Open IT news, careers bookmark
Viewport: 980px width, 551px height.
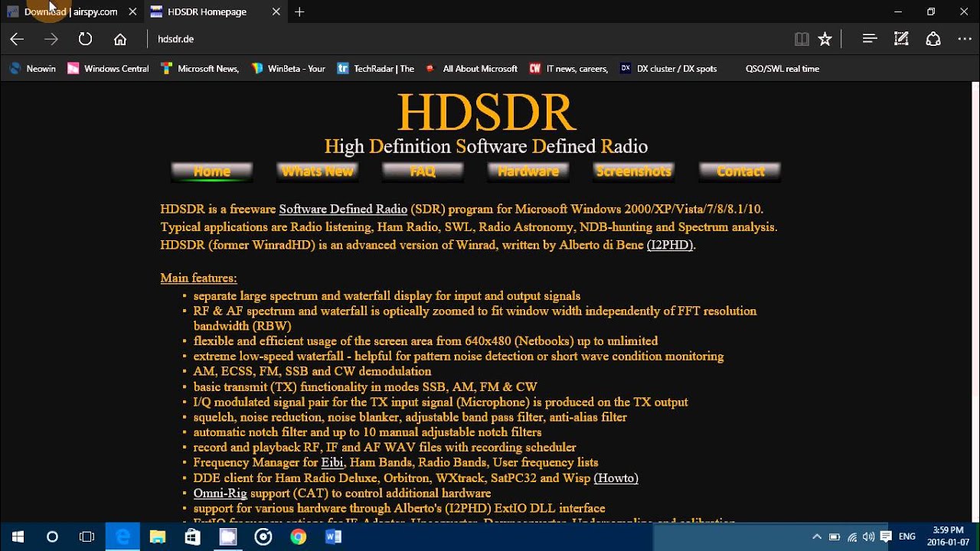tap(569, 69)
